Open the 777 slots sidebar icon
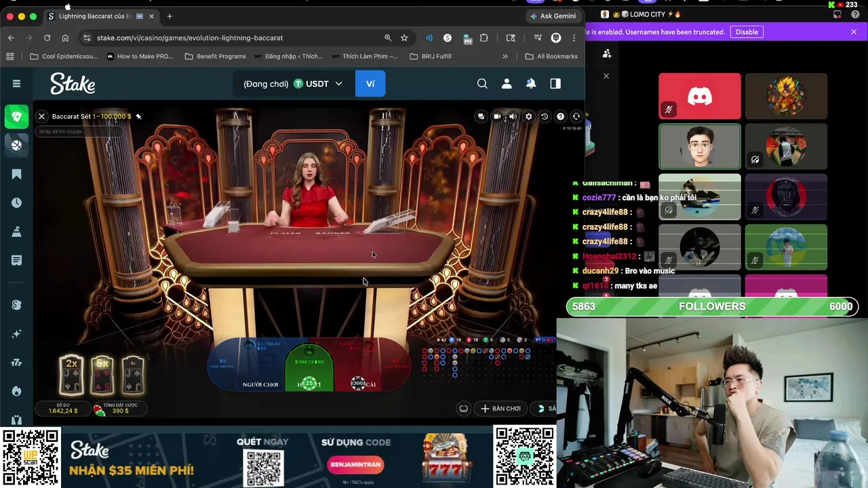The height and width of the screenshot is (488, 868). (x=16, y=363)
